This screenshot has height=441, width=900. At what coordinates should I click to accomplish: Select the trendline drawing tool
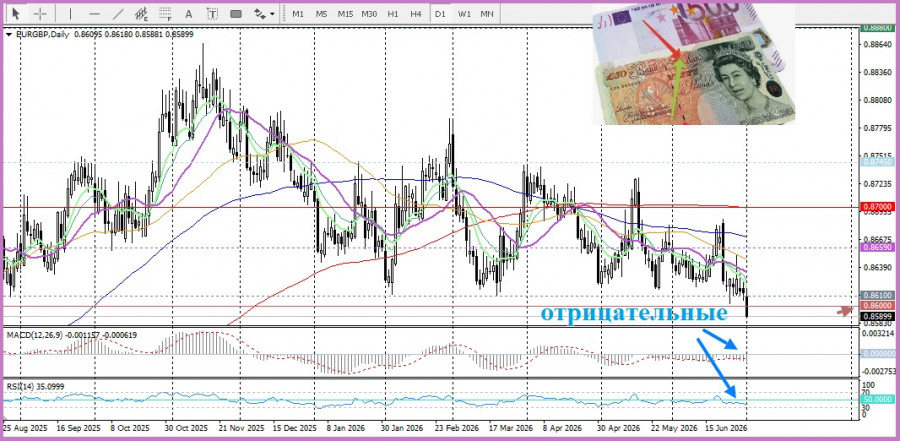(118, 13)
